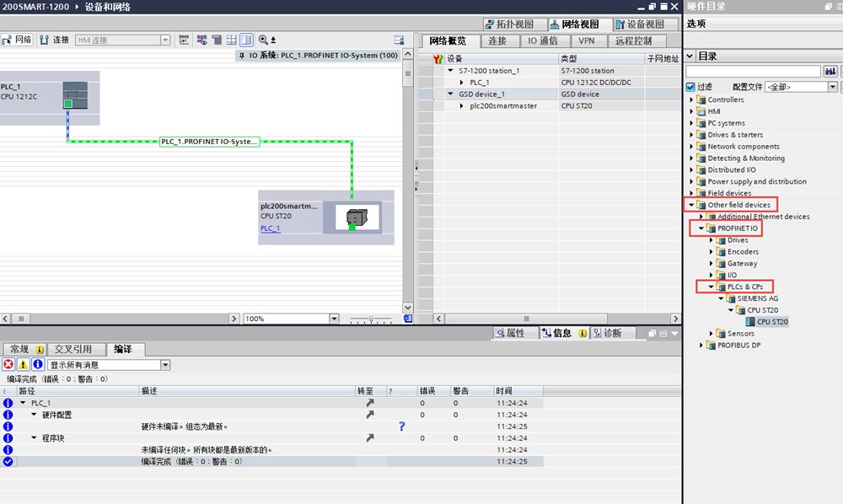The image size is (843, 504).
Task: Click the show address labels icon
Action: click(201, 40)
